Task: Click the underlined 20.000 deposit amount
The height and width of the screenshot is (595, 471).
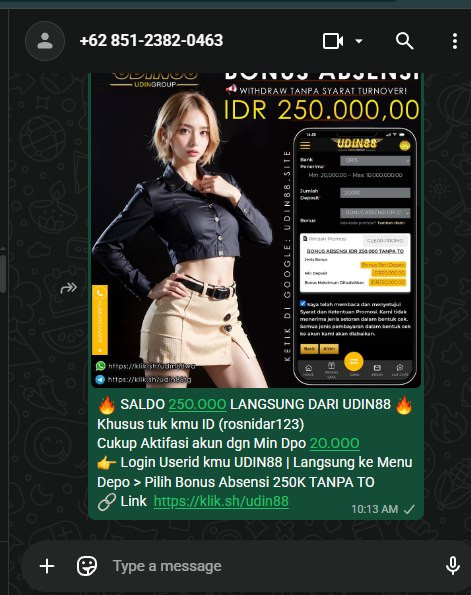Action: point(334,443)
